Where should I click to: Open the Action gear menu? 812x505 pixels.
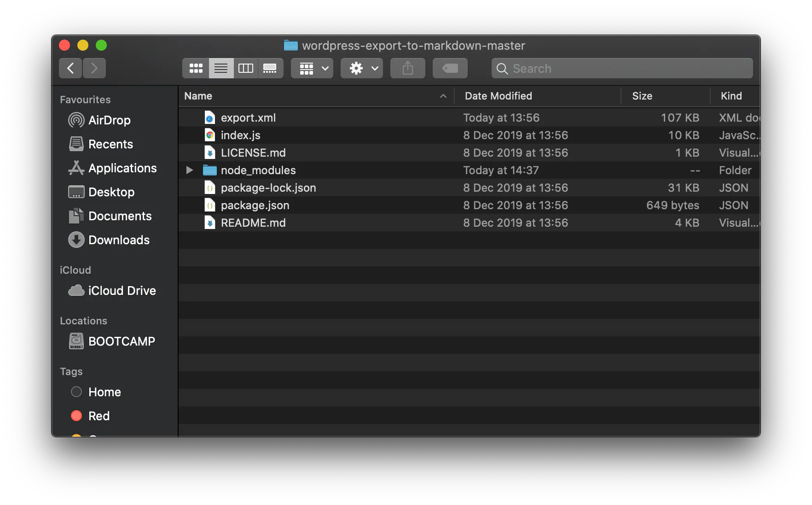362,68
